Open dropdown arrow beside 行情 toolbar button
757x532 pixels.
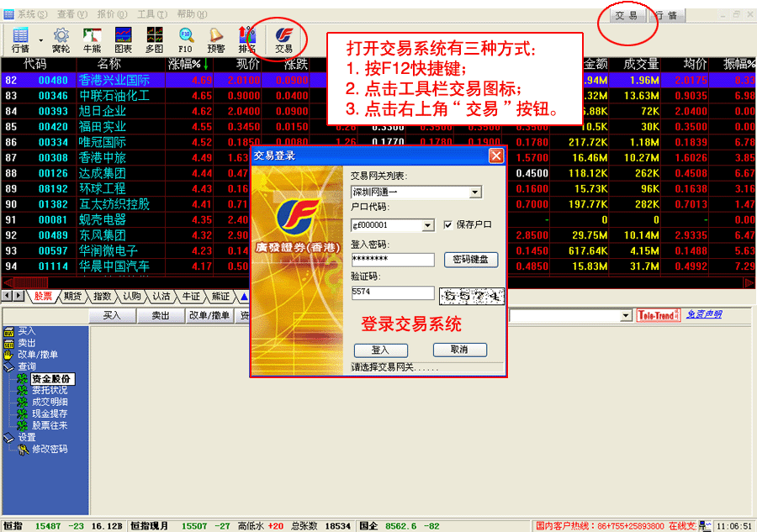(x=40, y=39)
